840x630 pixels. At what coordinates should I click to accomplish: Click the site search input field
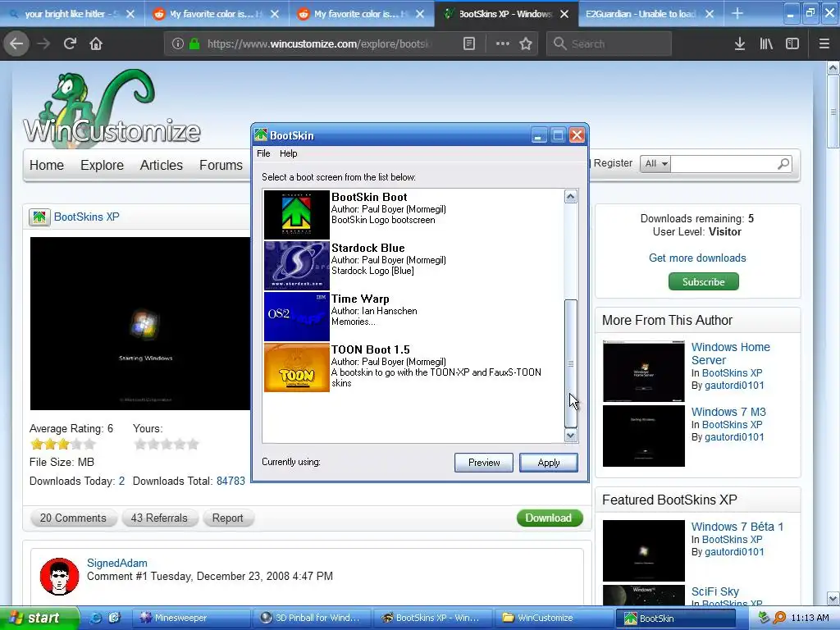(723, 163)
